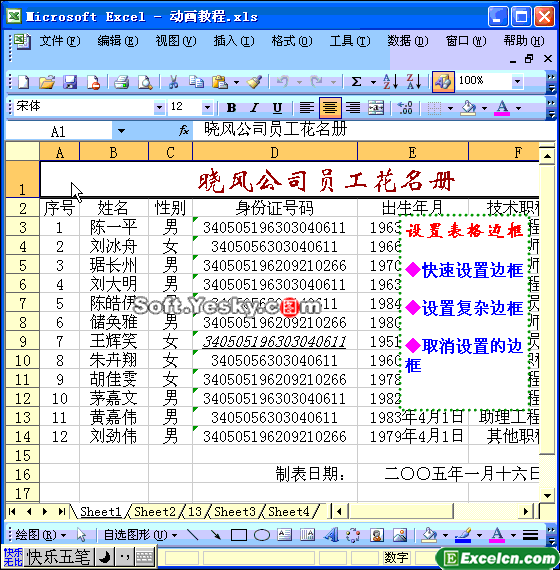The width and height of the screenshot is (560, 570).
Task: Click Line Color on drawing toolbar
Action: (463, 535)
